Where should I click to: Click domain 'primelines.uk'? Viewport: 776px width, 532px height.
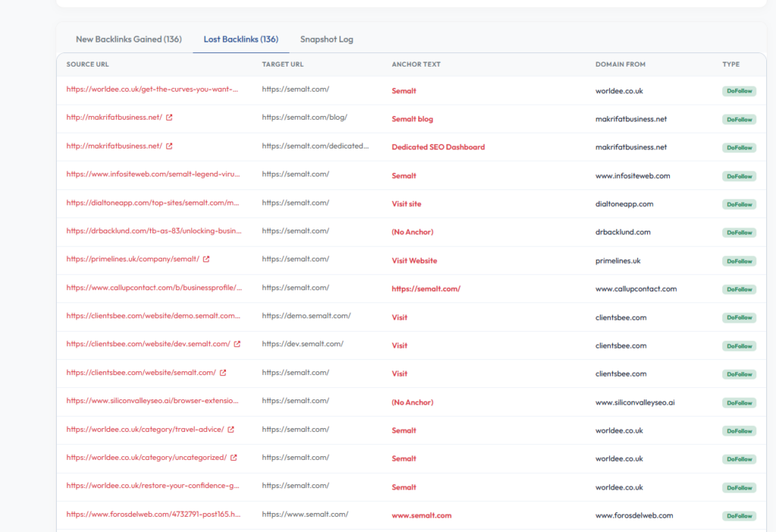click(x=618, y=261)
